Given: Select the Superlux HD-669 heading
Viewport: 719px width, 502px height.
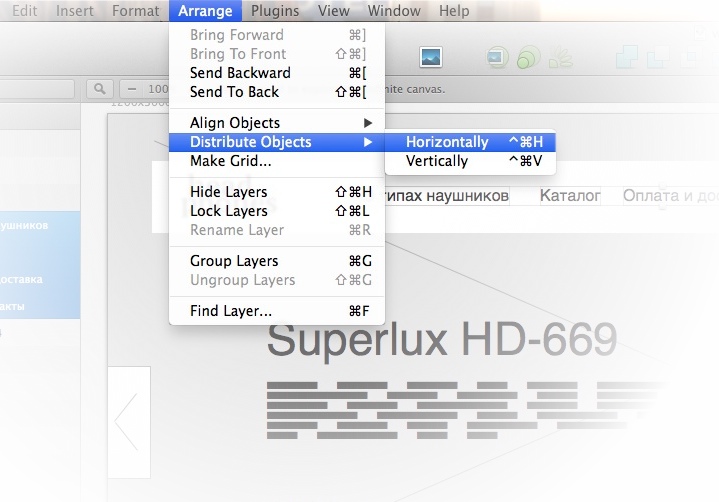Looking at the screenshot, I should 442,340.
